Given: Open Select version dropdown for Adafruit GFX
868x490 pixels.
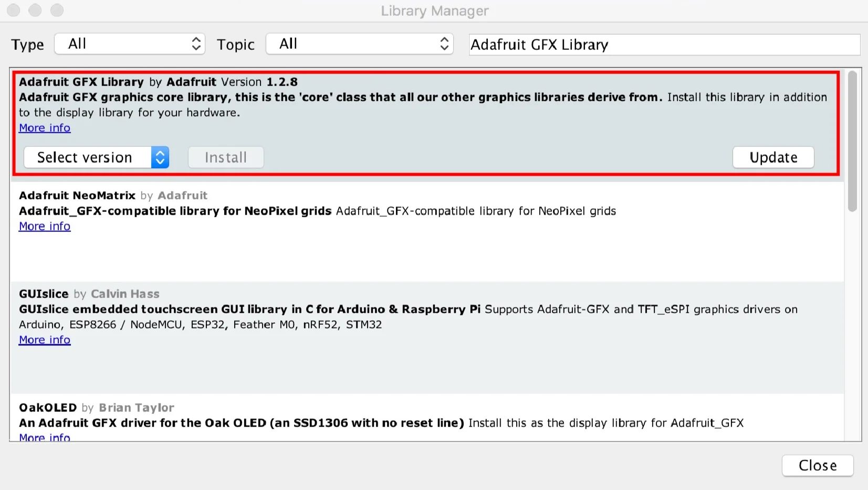Looking at the screenshot, I should point(97,157).
